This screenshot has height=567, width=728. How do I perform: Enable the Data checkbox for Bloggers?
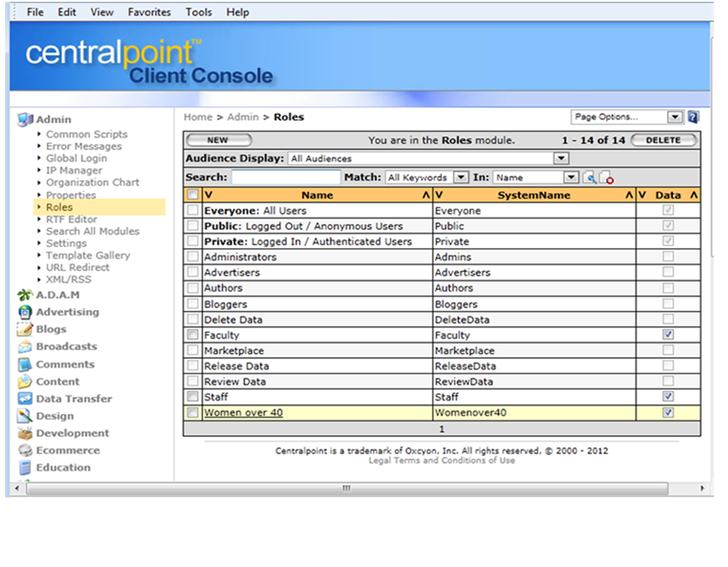point(668,304)
